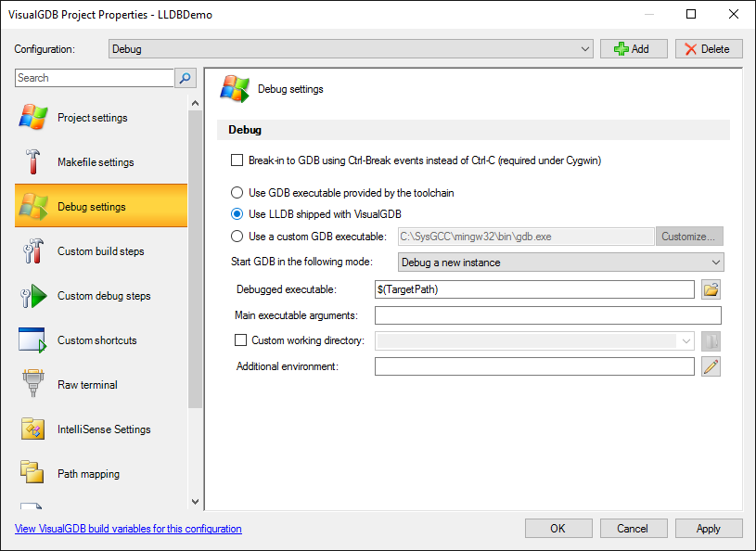Click the sidebar scroll down arrow

tap(196, 501)
